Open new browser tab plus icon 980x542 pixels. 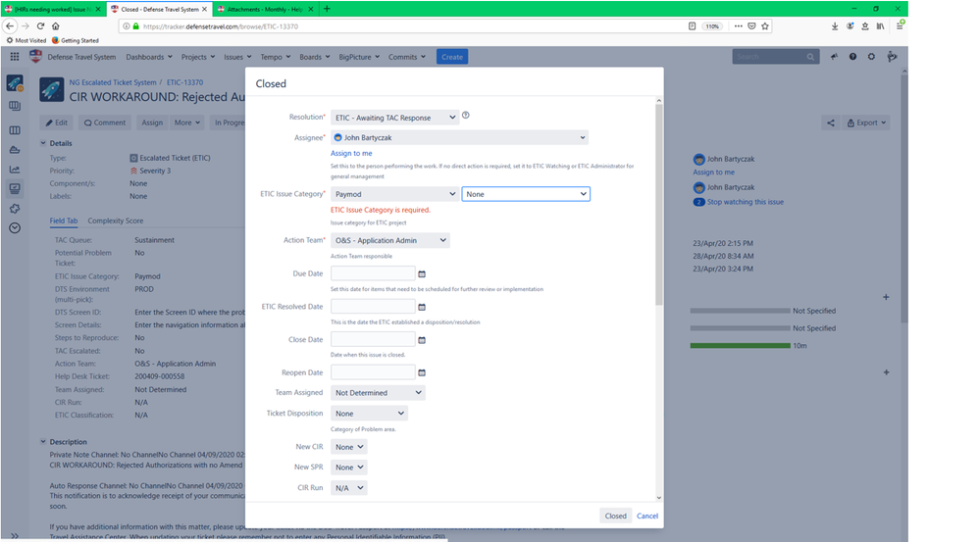[x=327, y=9]
